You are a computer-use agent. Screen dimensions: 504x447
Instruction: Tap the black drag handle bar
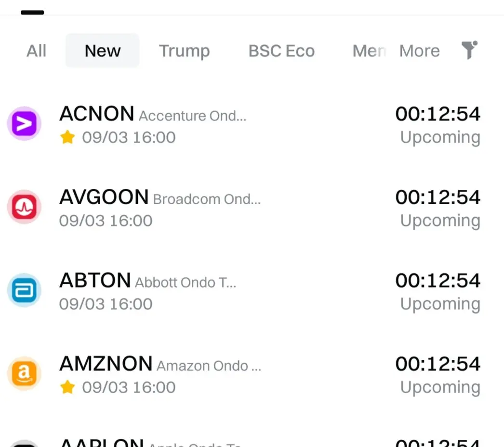click(x=32, y=13)
